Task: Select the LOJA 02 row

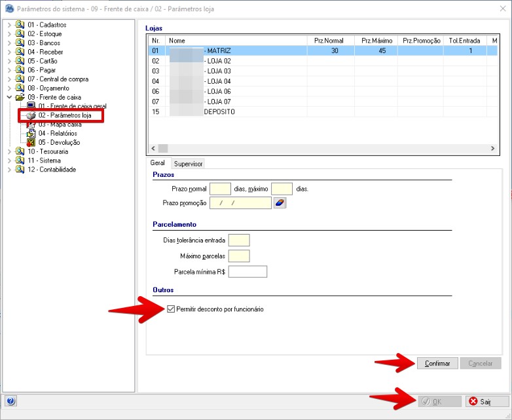Action: click(323, 61)
